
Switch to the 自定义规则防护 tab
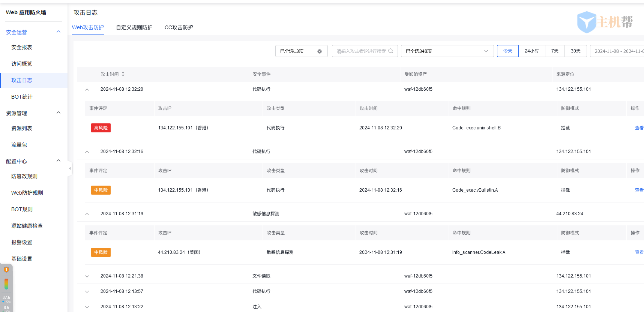coord(134,27)
